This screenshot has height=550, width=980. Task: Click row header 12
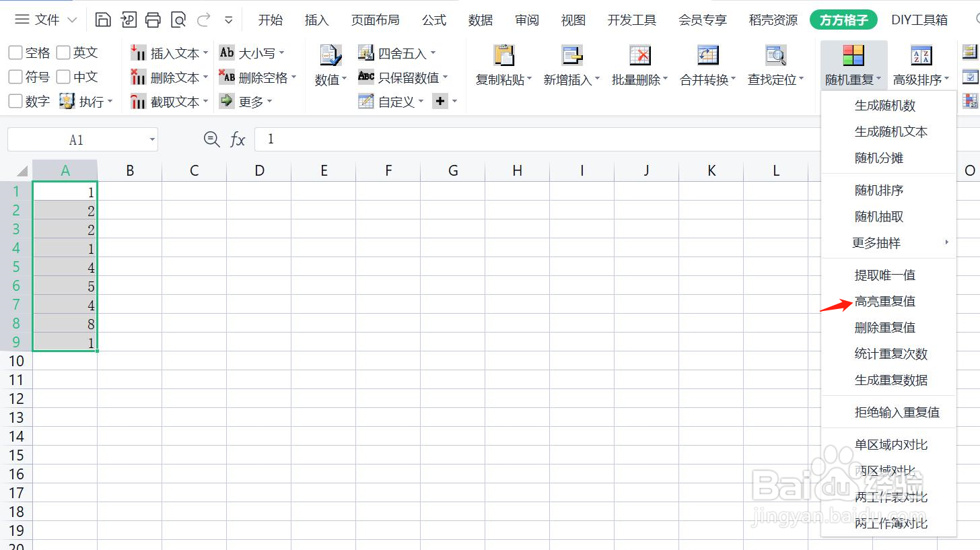click(x=16, y=399)
